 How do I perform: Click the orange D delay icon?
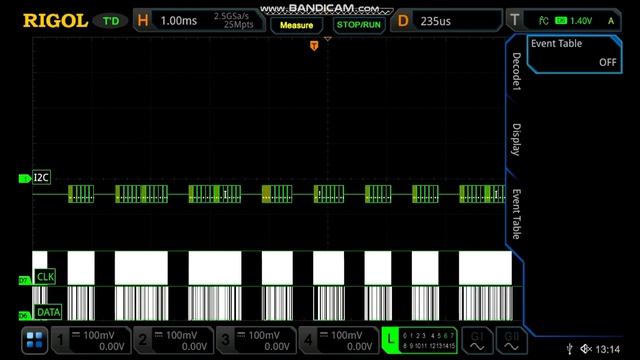tap(403, 21)
